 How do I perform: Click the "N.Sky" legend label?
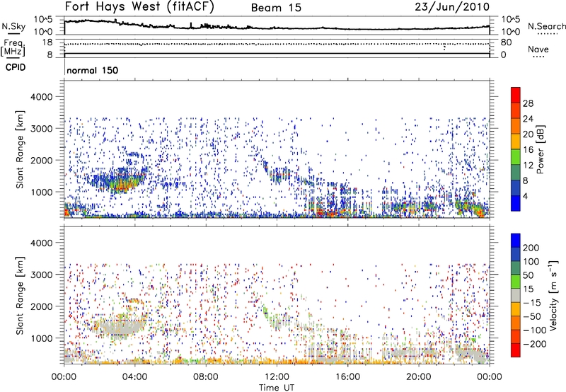pyautogui.click(x=13, y=26)
